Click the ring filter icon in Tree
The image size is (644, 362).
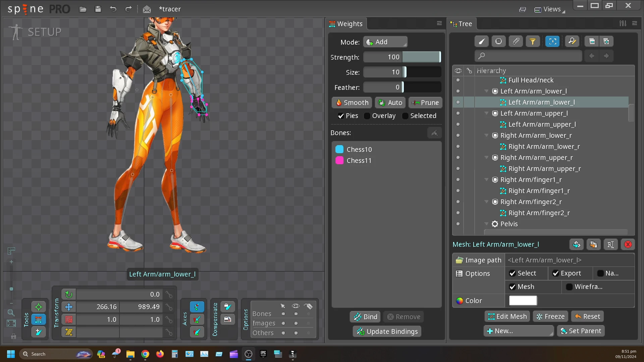499,42
